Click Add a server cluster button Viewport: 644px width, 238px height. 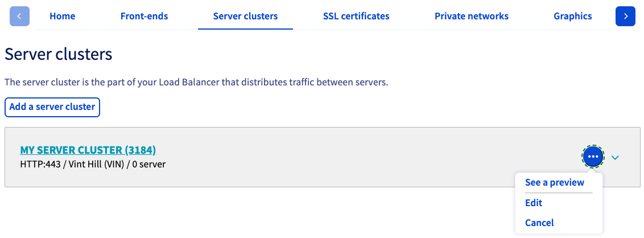pos(52,107)
